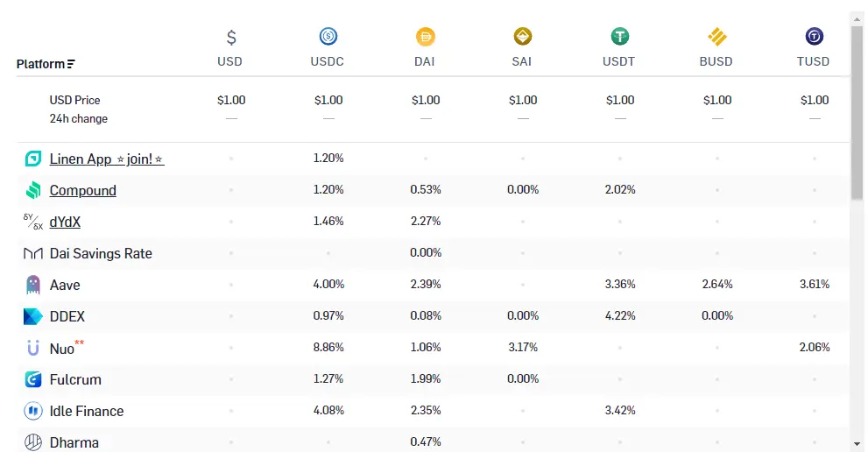
Task: Select Aave USDC rate 4.00%
Action: tap(328, 284)
